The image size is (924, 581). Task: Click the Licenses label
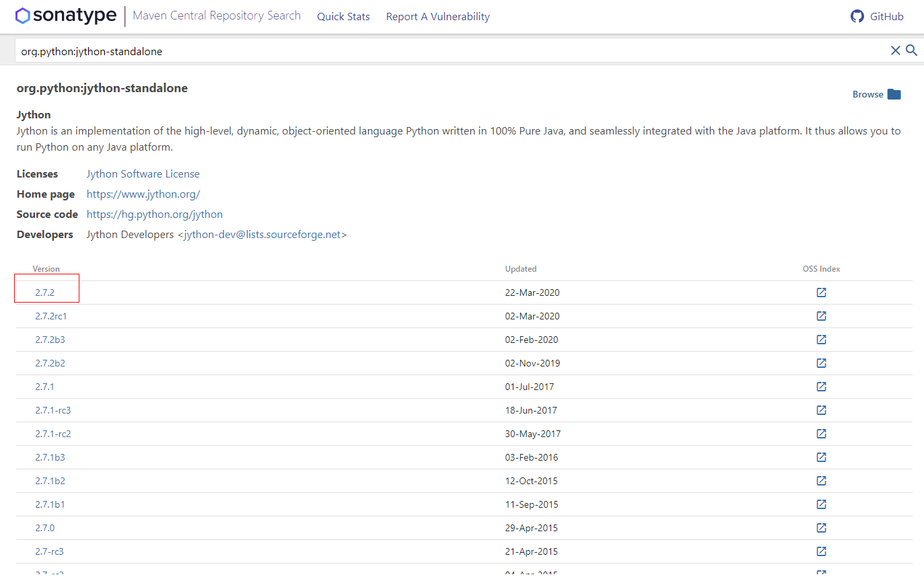coord(37,173)
